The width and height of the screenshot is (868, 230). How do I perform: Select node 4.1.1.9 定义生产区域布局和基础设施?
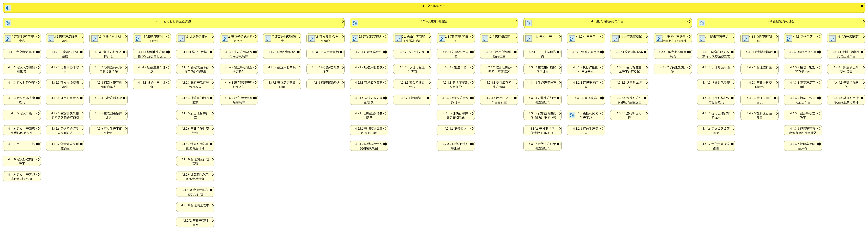click(x=22, y=176)
